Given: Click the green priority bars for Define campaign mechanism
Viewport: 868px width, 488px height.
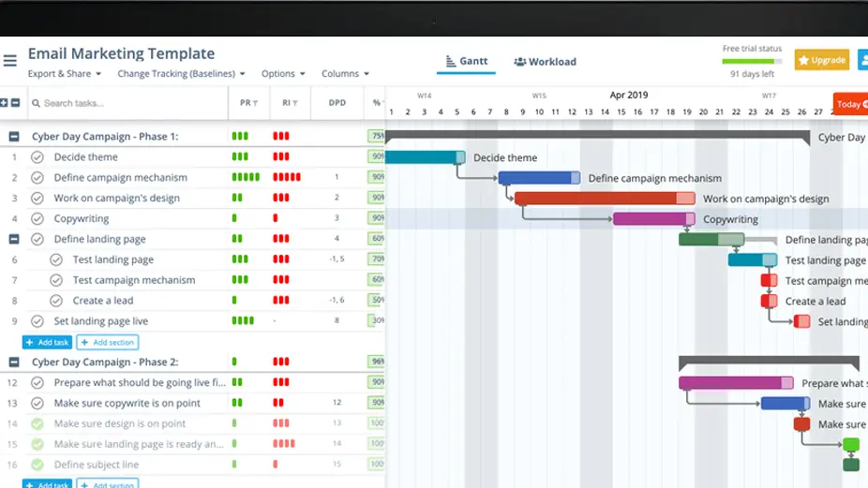Looking at the screenshot, I should click(246, 177).
